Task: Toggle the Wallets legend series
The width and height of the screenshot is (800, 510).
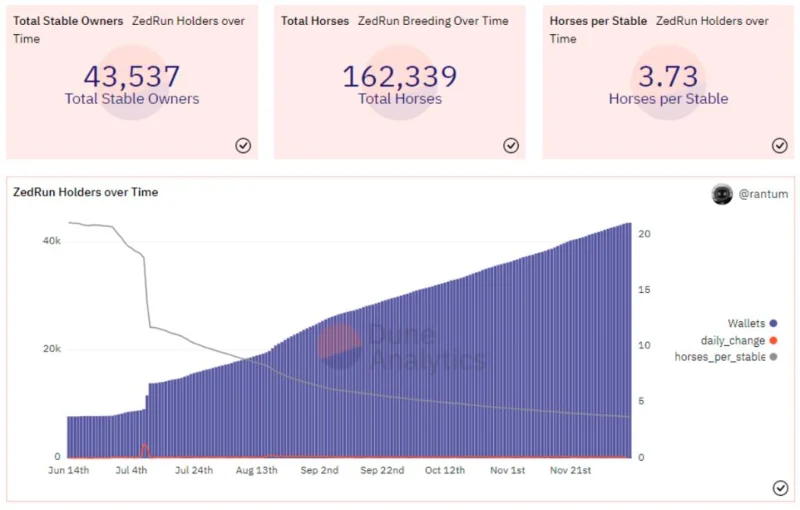Action: 752,323
